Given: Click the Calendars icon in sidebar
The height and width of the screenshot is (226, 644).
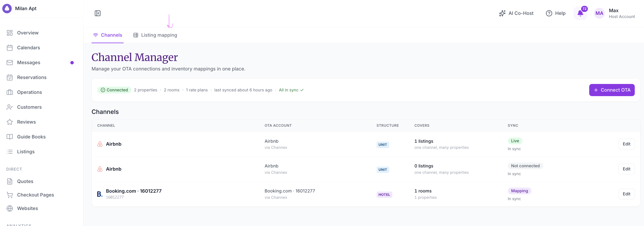Looking at the screenshot, I should (x=10, y=48).
